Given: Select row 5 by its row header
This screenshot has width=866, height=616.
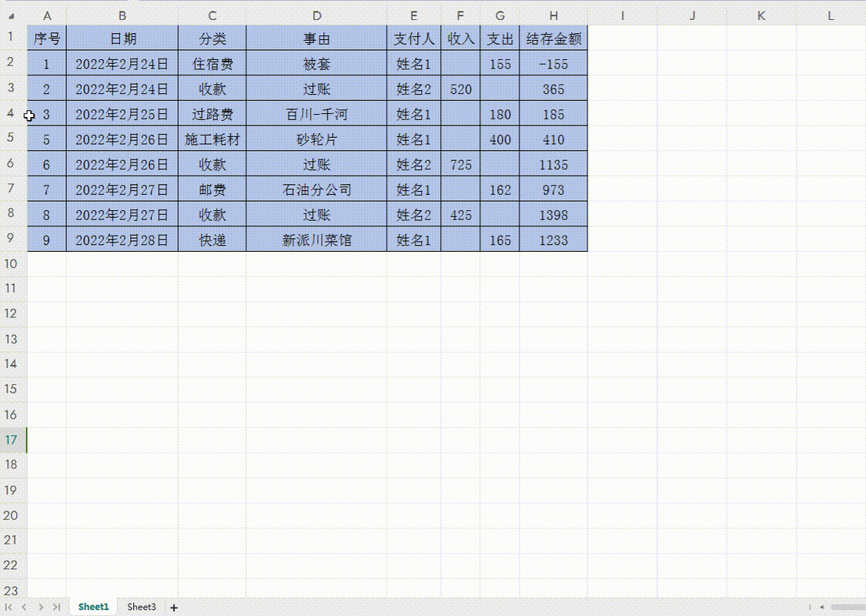Looking at the screenshot, I should [x=11, y=139].
